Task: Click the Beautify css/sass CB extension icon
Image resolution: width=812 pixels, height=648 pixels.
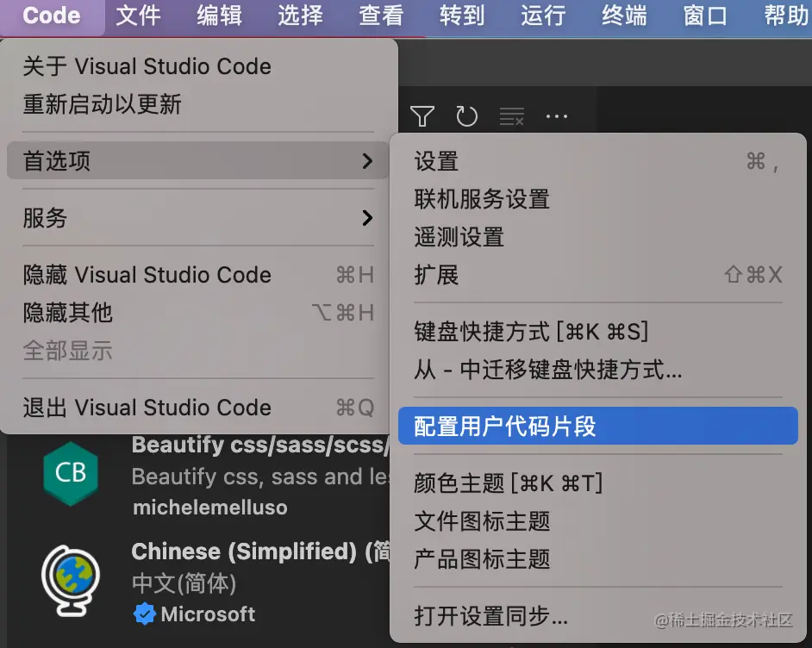Action: click(71, 474)
